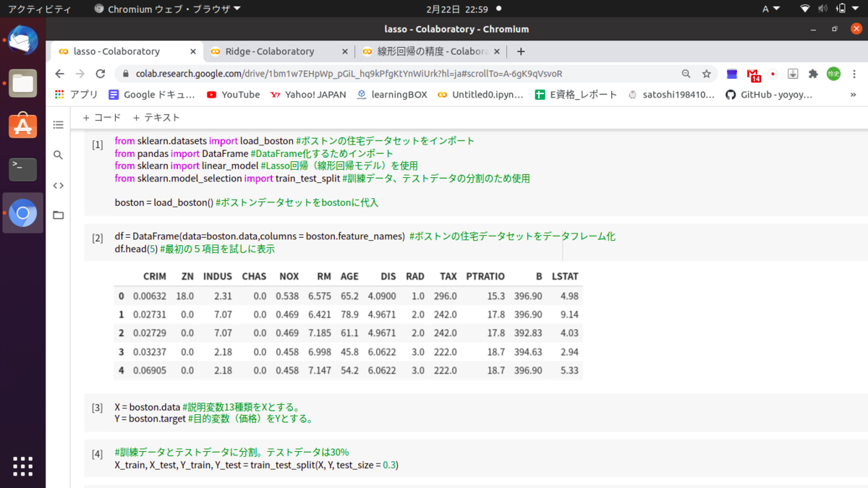Run cell [2] creating the DataFrame
This screenshot has height=488, width=868.
click(97, 238)
